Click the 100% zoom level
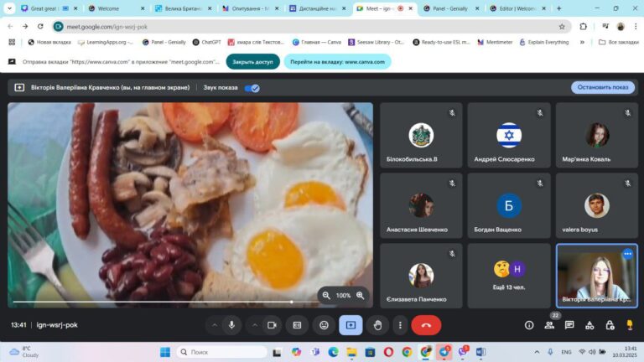The image size is (644, 362). 343,296
